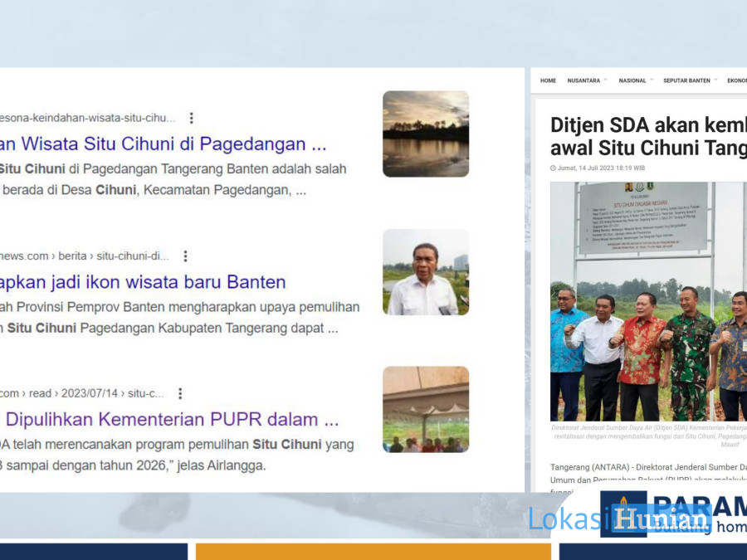Open the NASIONAL menu item
This screenshot has height=560, width=747.
[x=632, y=81]
